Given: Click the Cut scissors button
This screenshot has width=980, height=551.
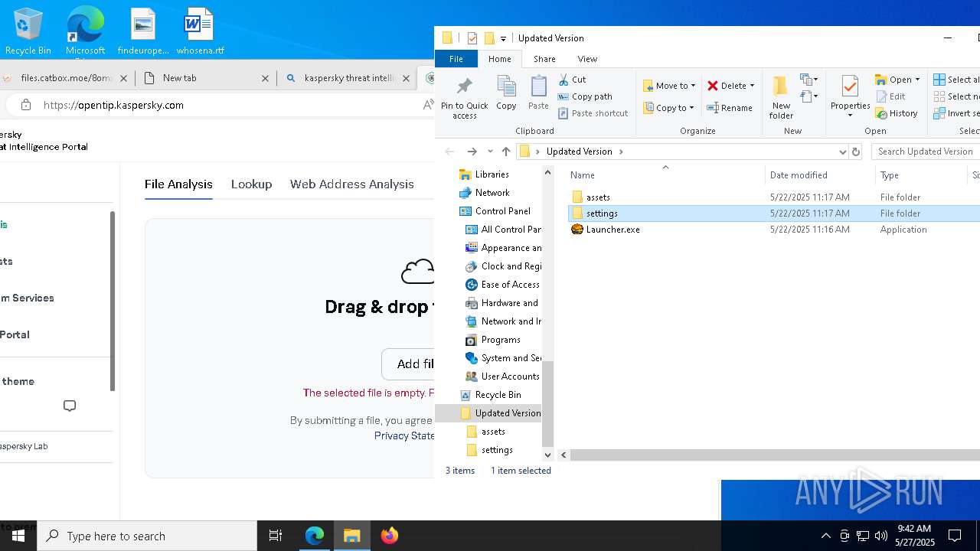Looking at the screenshot, I should [x=572, y=80].
